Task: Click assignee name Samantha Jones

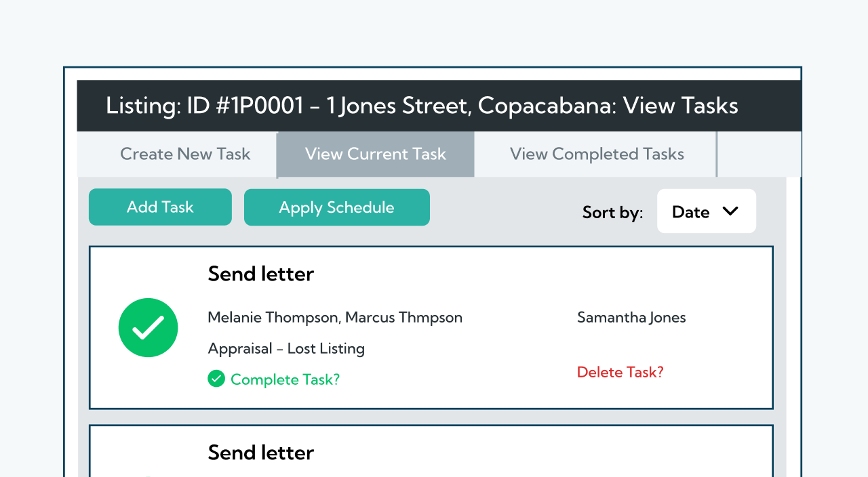Action: coord(631,317)
